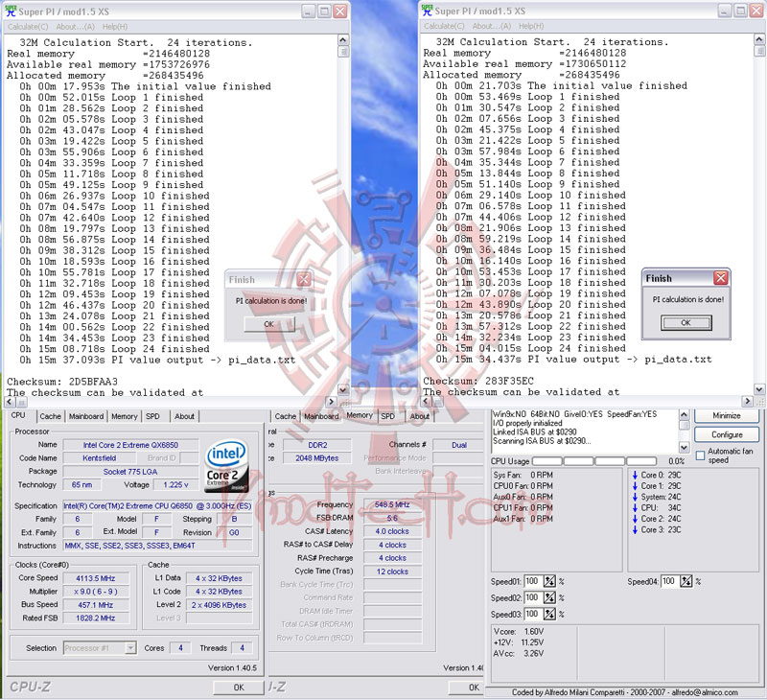Click down arrow of left Super PI vertical scrollbar
Screen dimensions: 767x700
coord(343,390)
